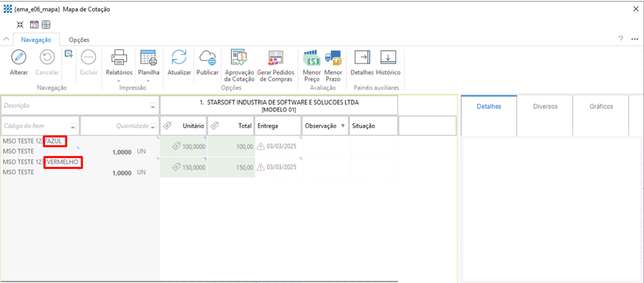The image size is (644, 283).
Task: Click quantity 1,0000 UN under VERMELHO item
Action: pos(129,173)
